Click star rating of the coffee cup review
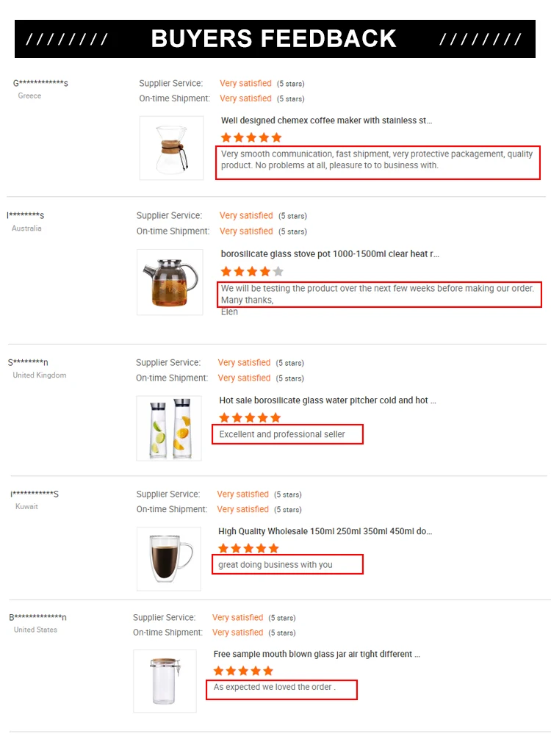The width and height of the screenshot is (551, 756). click(248, 548)
